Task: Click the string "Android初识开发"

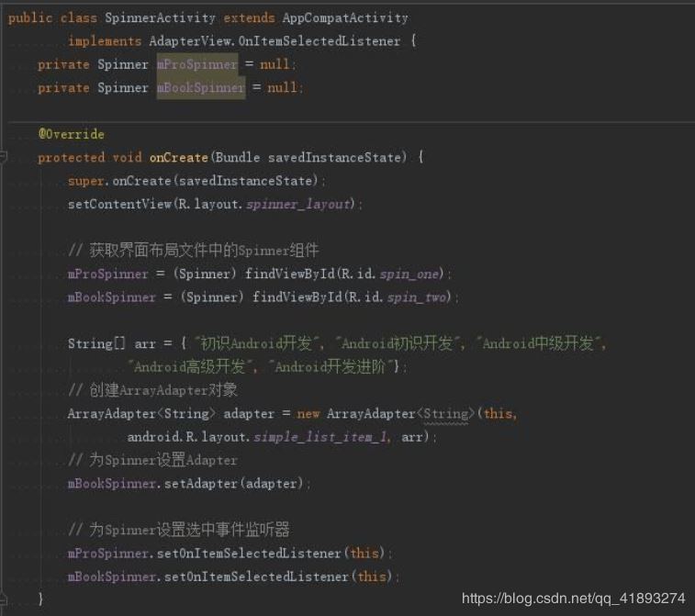Action: (x=398, y=343)
